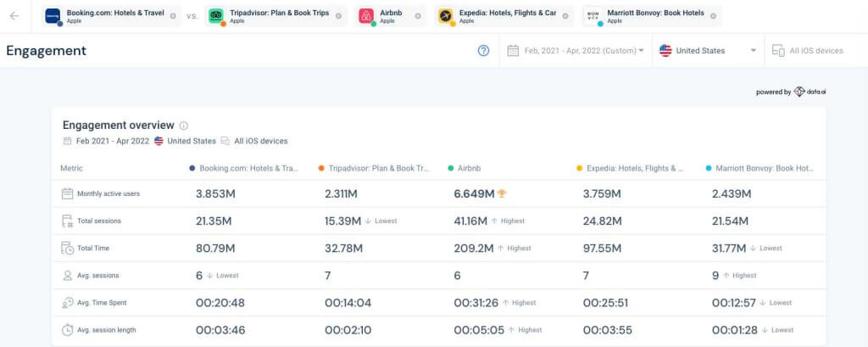
Task: Click the Airbnb app icon
Action: [366, 16]
